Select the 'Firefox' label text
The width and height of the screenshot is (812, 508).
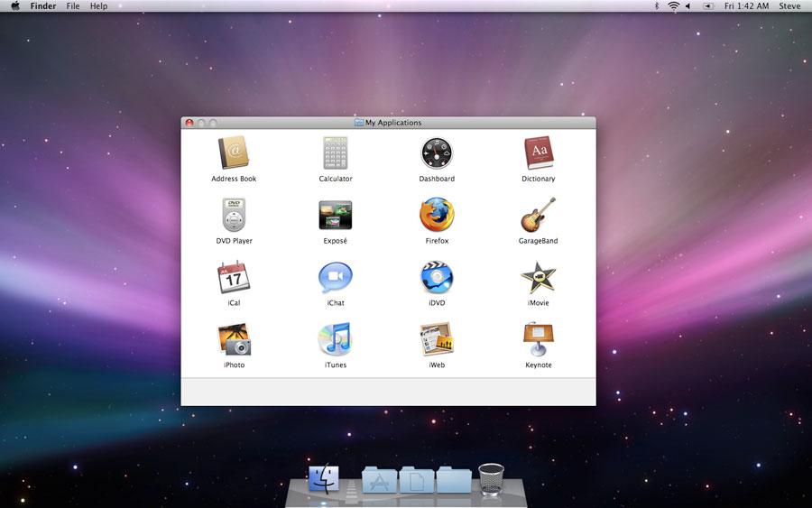click(x=437, y=241)
